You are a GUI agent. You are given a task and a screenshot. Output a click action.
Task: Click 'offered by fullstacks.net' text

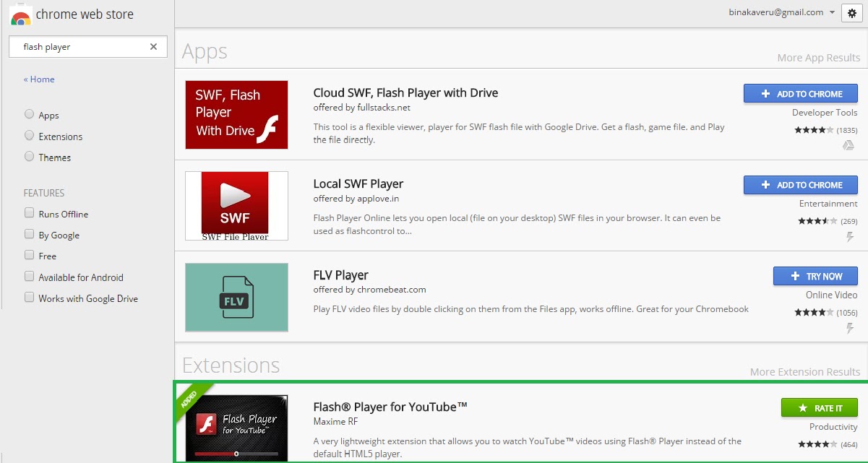tap(362, 108)
